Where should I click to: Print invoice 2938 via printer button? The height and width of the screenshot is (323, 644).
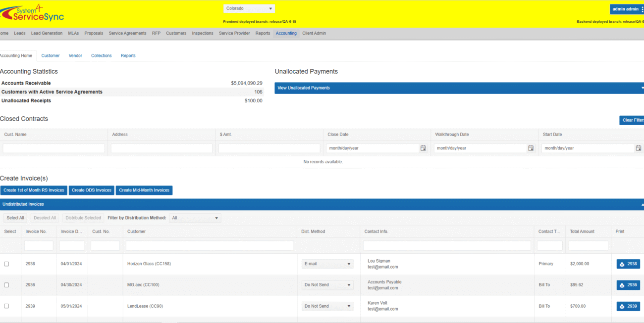click(628, 264)
